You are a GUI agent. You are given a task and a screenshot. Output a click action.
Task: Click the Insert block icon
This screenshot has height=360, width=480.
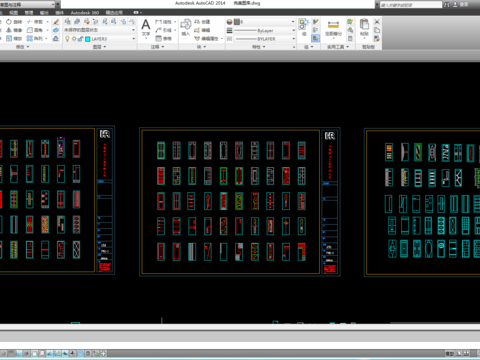click(x=186, y=27)
